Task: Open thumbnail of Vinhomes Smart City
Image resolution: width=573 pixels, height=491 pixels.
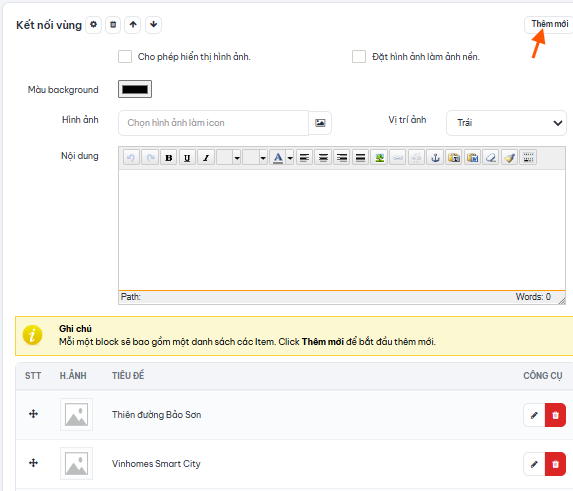Action: point(76,464)
